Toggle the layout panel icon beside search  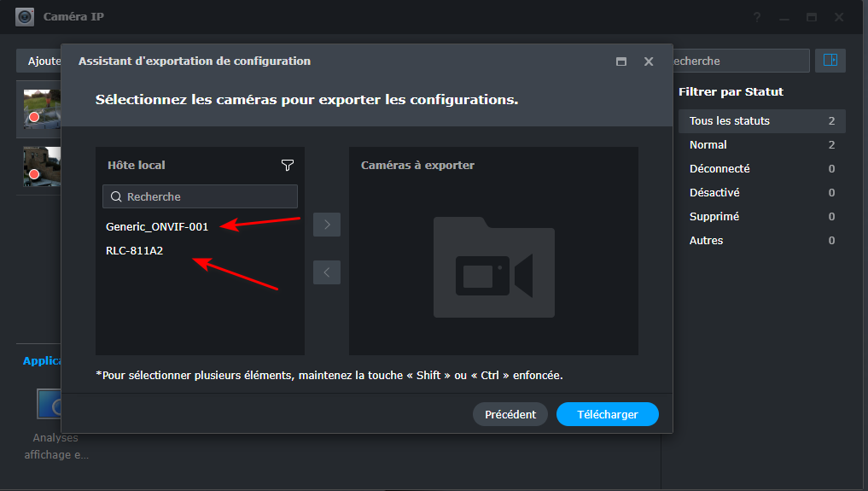tap(830, 61)
